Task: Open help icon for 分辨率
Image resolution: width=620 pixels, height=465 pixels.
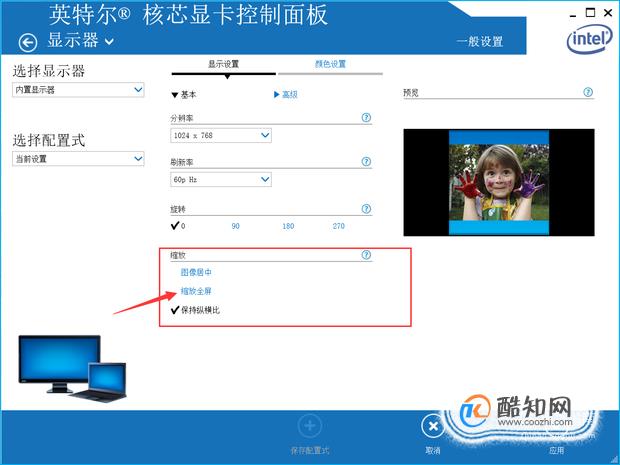Action: [367, 117]
